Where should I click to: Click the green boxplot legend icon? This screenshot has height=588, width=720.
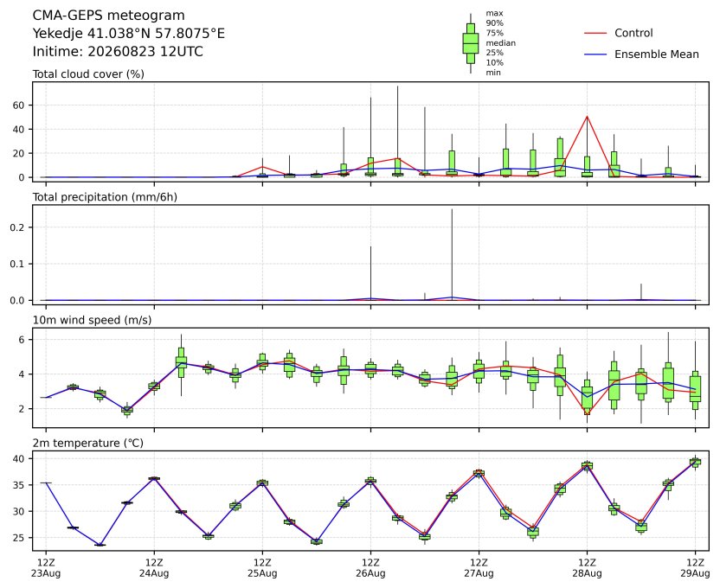470,43
